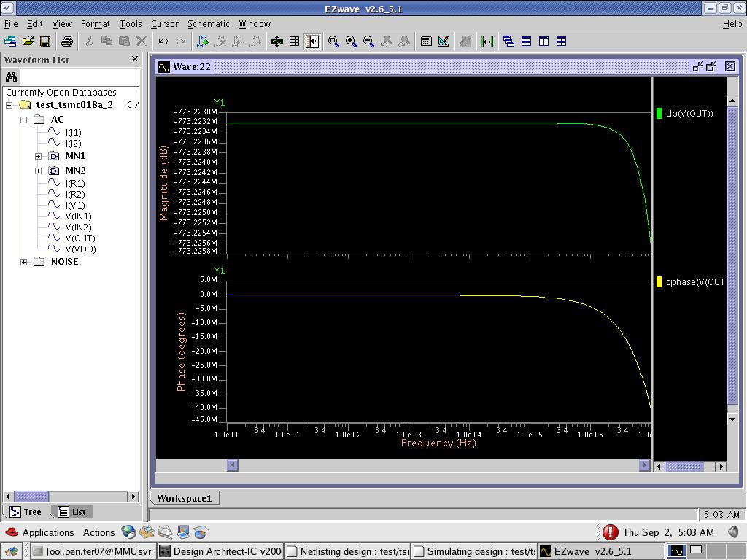
Task: Click the Print toolbar icon
Action: pos(67,42)
